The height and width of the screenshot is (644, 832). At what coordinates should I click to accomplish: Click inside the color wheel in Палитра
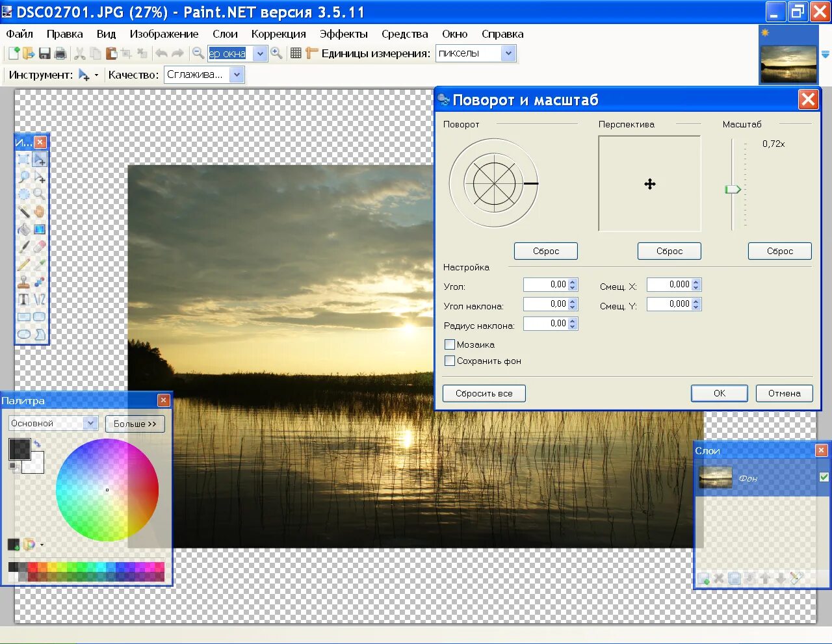(x=107, y=490)
